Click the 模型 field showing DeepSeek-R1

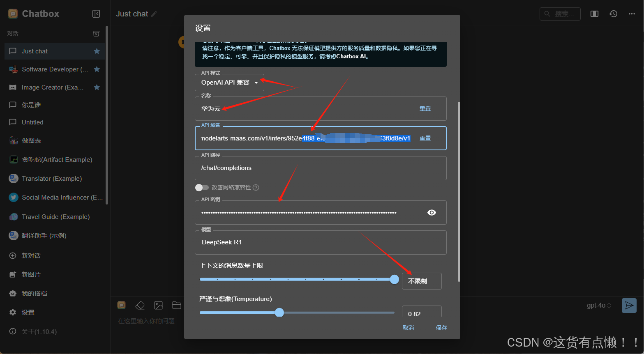click(321, 242)
